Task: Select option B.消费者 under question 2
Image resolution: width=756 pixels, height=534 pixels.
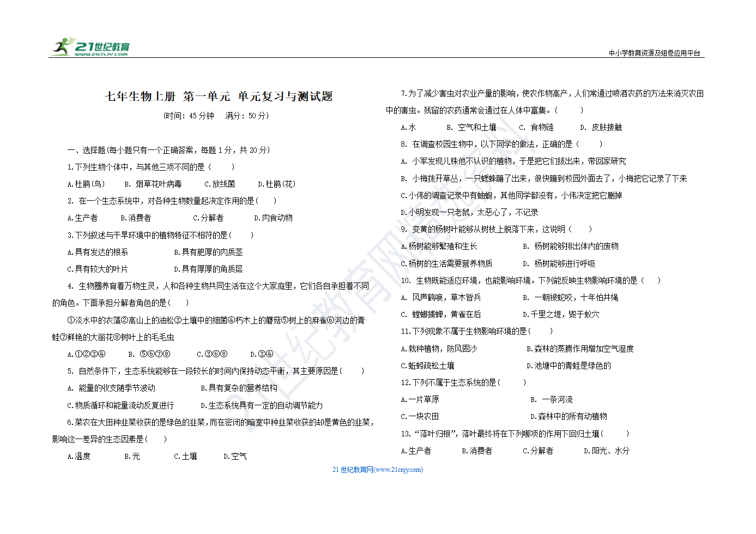Action: 136,218
